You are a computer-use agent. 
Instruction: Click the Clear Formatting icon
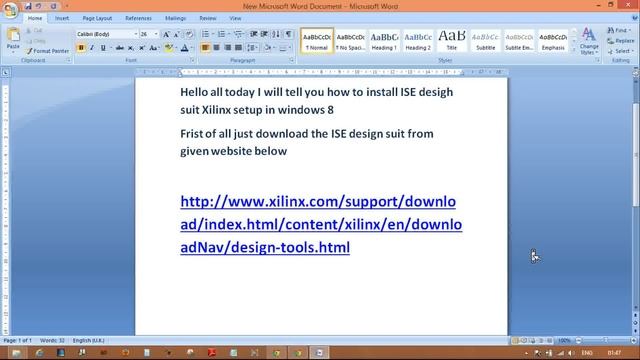(x=189, y=34)
